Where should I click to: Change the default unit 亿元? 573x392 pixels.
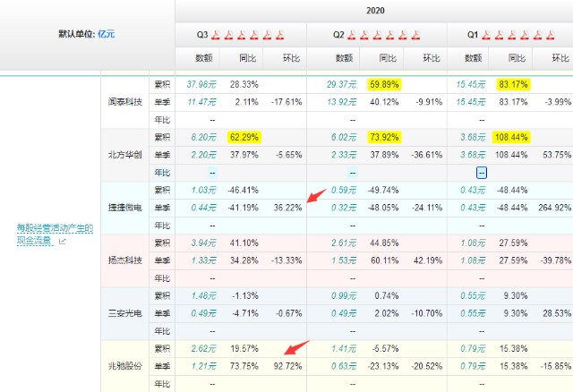click(106, 34)
